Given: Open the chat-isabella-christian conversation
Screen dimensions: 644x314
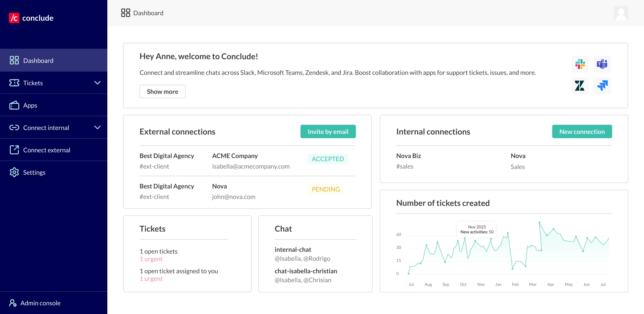Looking at the screenshot, I should (306, 271).
